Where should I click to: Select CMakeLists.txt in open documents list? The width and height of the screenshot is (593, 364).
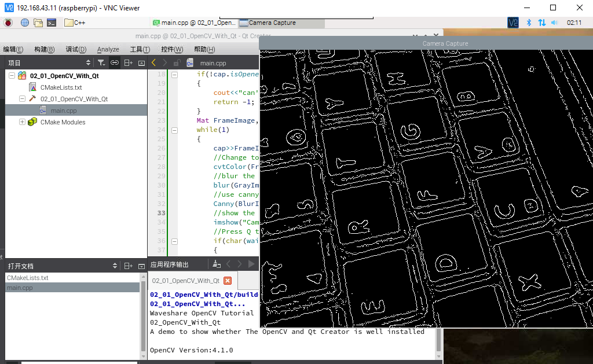pyautogui.click(x=28, y=277)
